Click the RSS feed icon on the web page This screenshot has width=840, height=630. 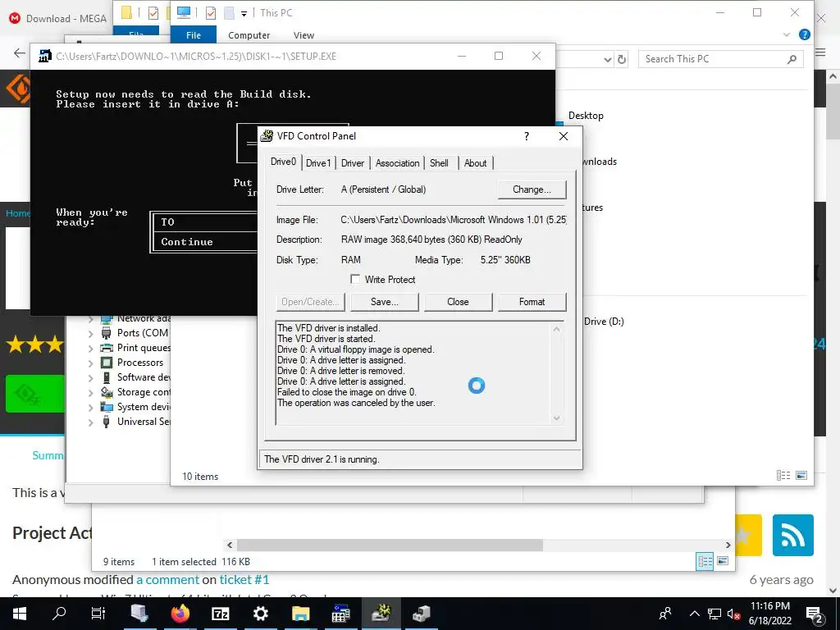coord(793,535)
